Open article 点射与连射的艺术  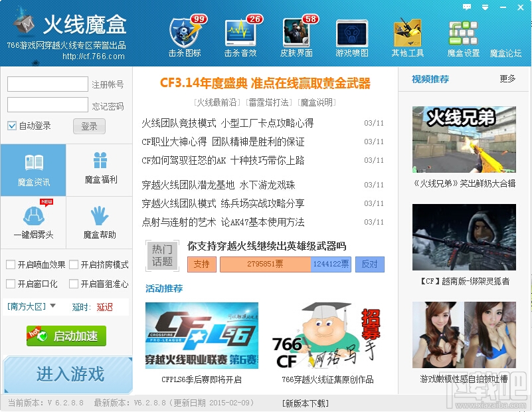[x=223, y=222]
